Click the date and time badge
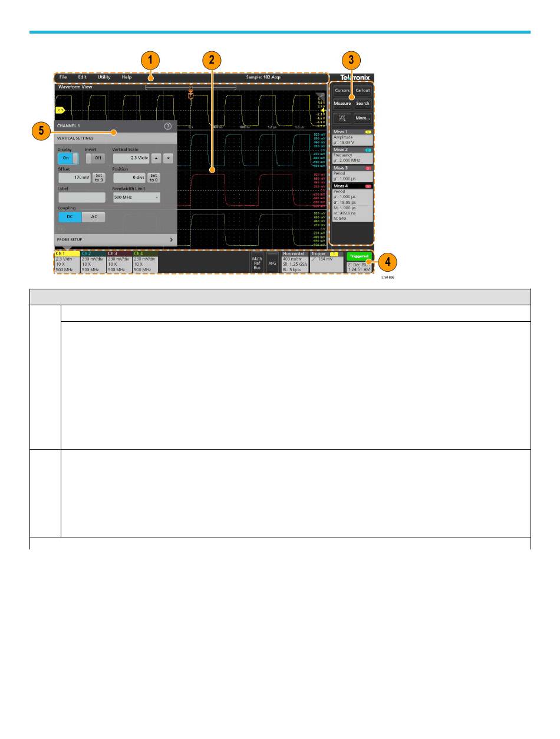 (x=358, y=267)
